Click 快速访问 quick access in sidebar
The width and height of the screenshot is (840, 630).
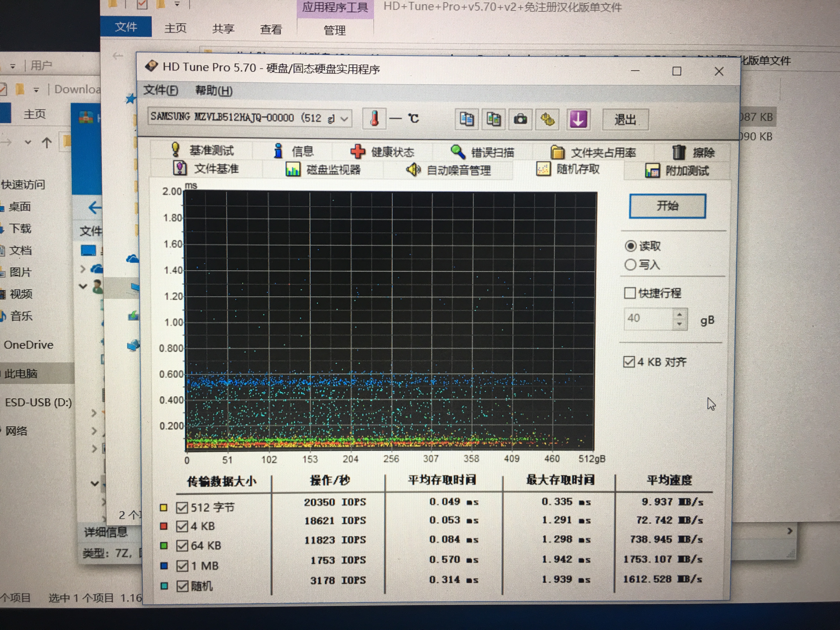pos(23,185)
